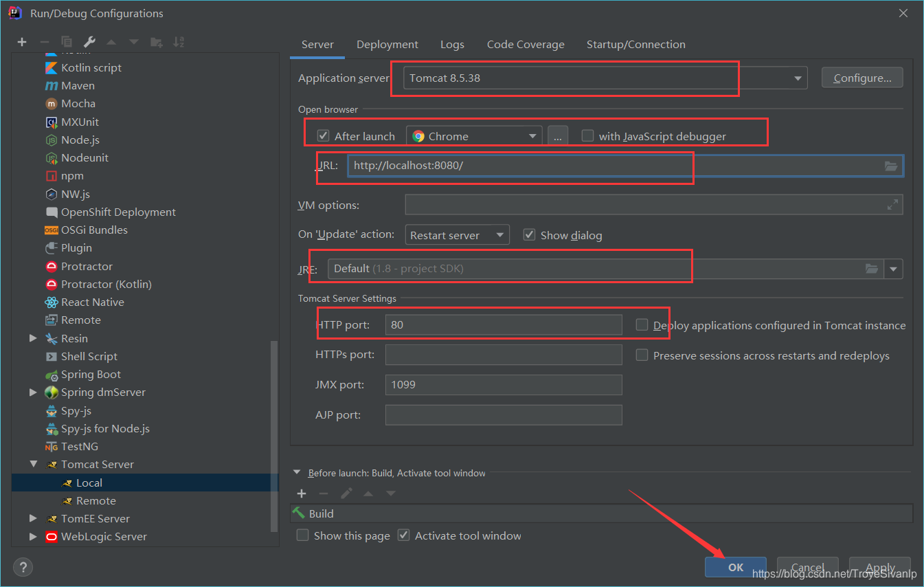Click the folder icon in JRE field

[x=872, y=269]
